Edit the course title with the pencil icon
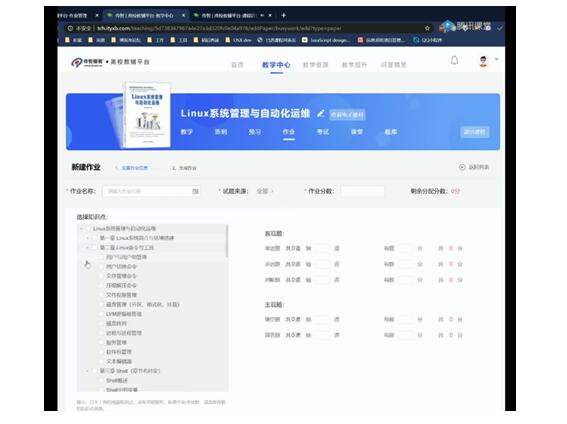 pyautogui.click(x=320, y=114)
